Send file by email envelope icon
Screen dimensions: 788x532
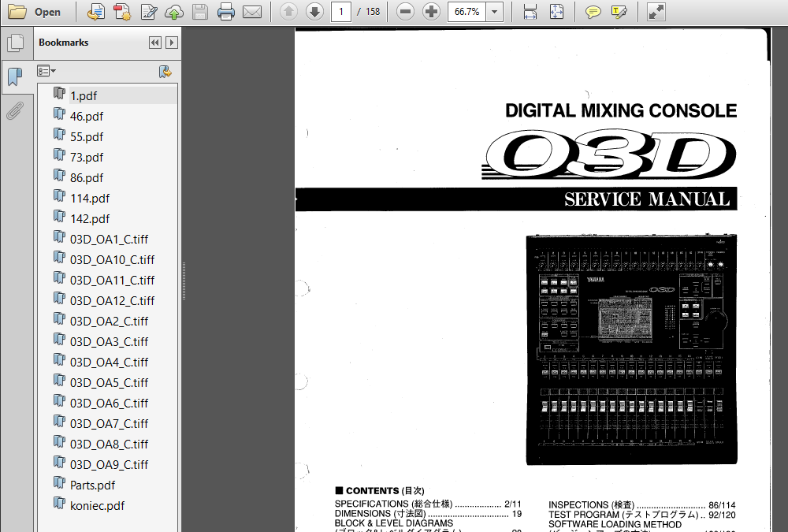252,12
